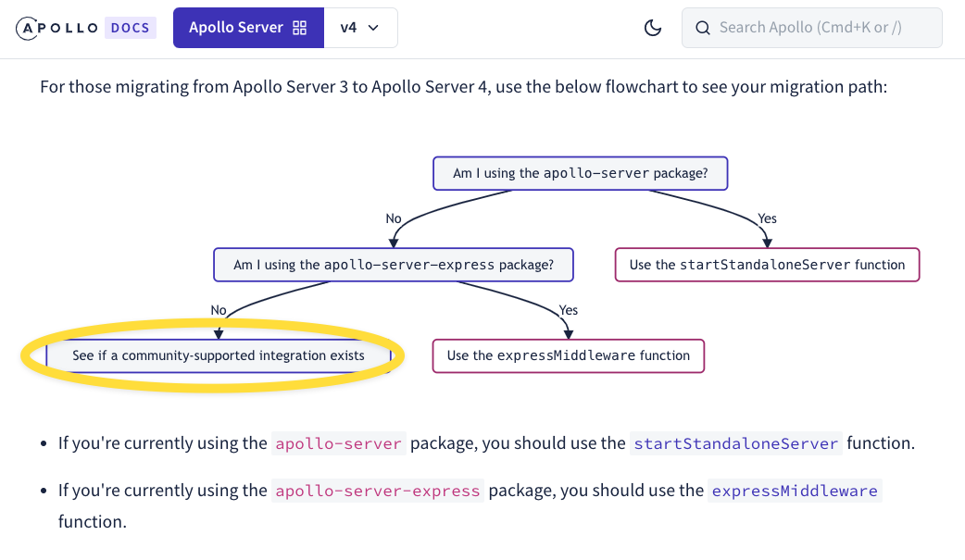The height and width of the screenshot is (560, 965).
Task: Click 'Use the startStandaloneServer function' node
Action: 767,265
